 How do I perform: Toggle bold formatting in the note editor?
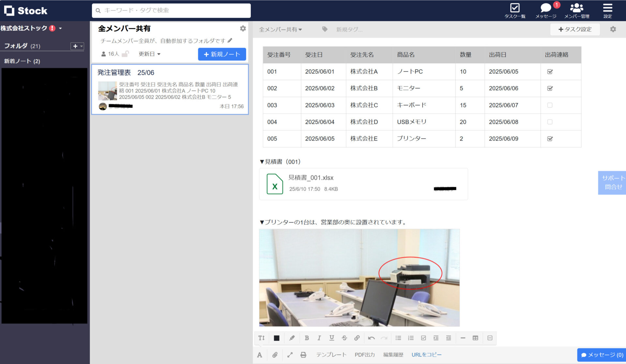click(x=306, y=338)
